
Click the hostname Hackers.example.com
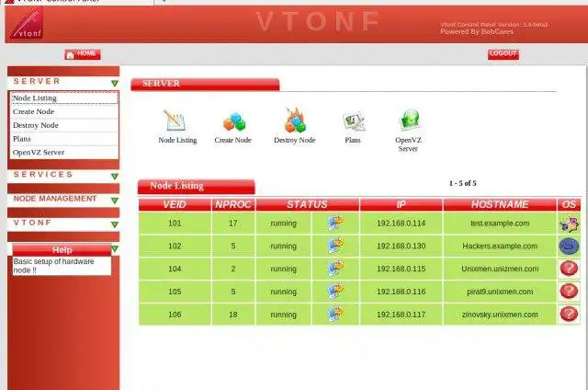500,247
